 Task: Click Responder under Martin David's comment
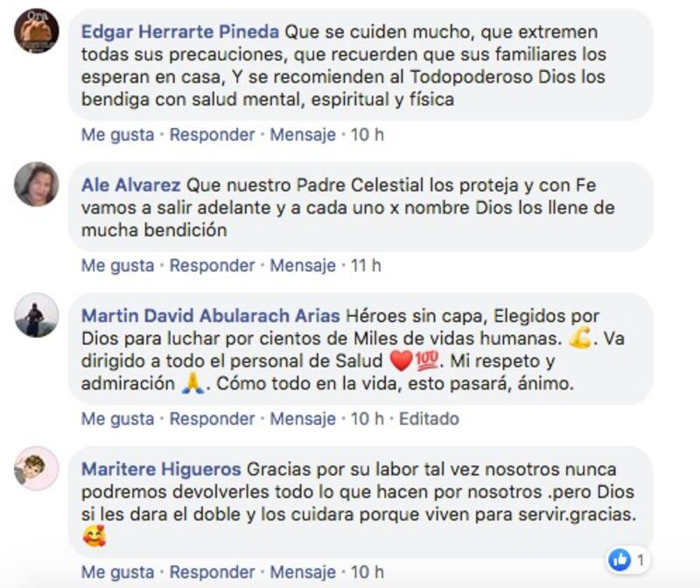click(x=212, y=419)
